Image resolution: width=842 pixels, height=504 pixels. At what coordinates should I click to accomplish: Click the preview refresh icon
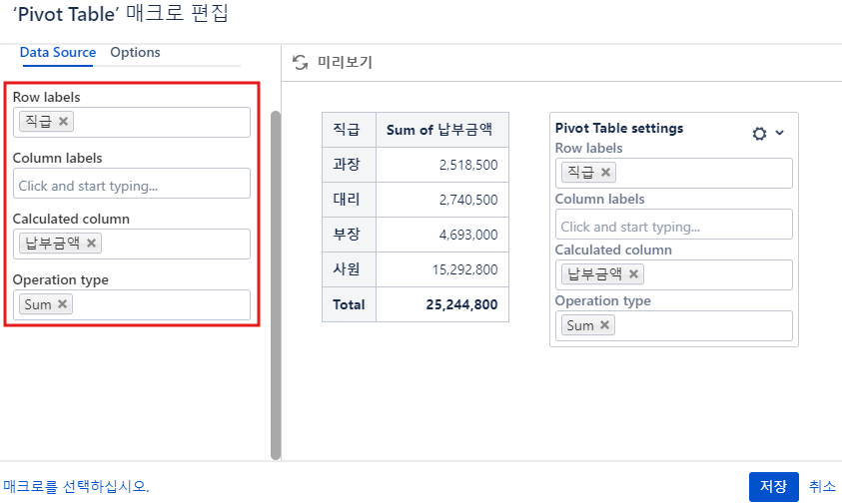tap(300, 63)
